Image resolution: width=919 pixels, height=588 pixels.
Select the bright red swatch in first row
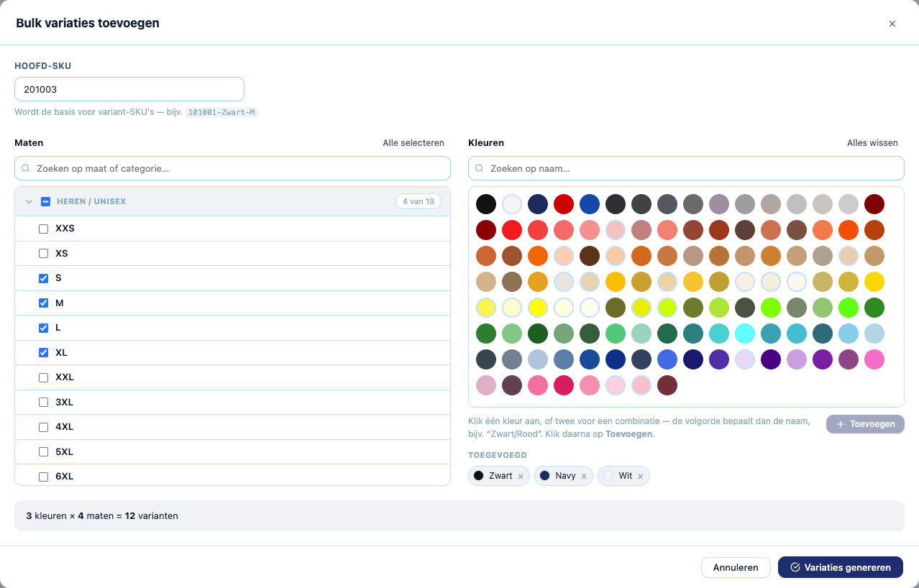[x=564, y=204]
